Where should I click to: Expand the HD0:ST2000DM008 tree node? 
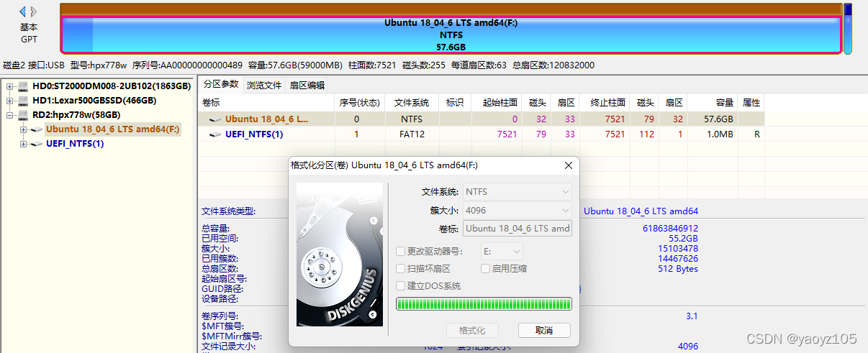(10, 86)
